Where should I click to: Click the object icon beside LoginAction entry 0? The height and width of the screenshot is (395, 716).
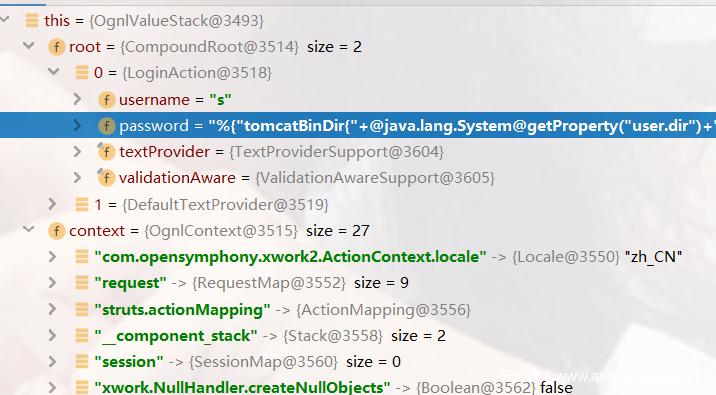click(x=82, y=73)
